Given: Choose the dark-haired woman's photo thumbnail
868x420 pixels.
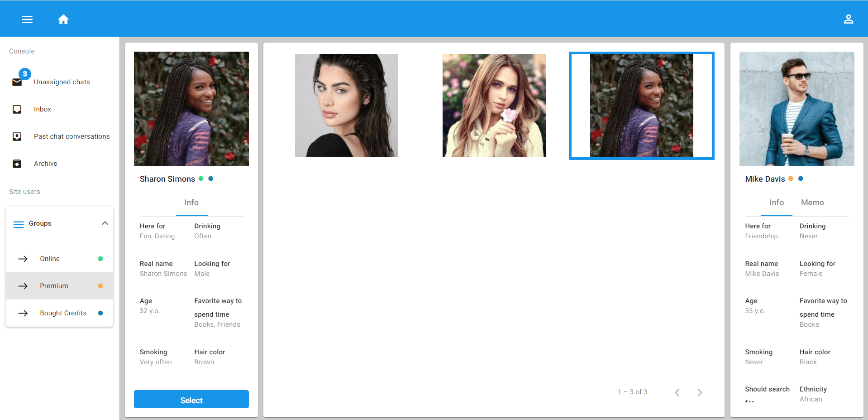Looking at the screenshot, I should coord(346,106).
